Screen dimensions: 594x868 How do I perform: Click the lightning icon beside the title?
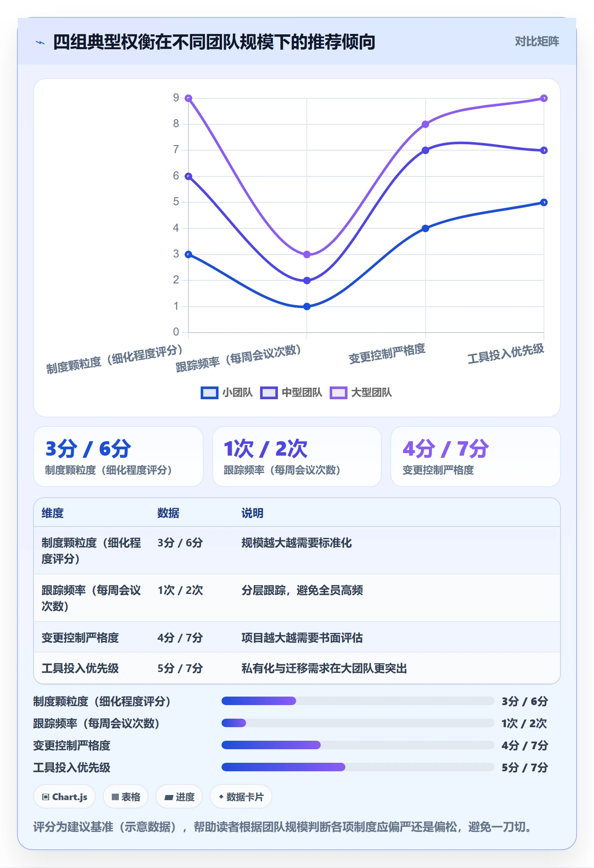coord(40,42)
